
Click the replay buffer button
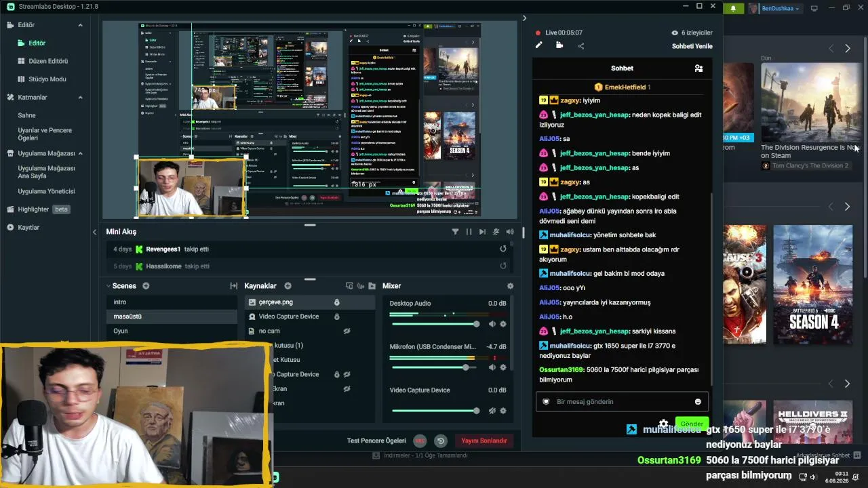441,441
